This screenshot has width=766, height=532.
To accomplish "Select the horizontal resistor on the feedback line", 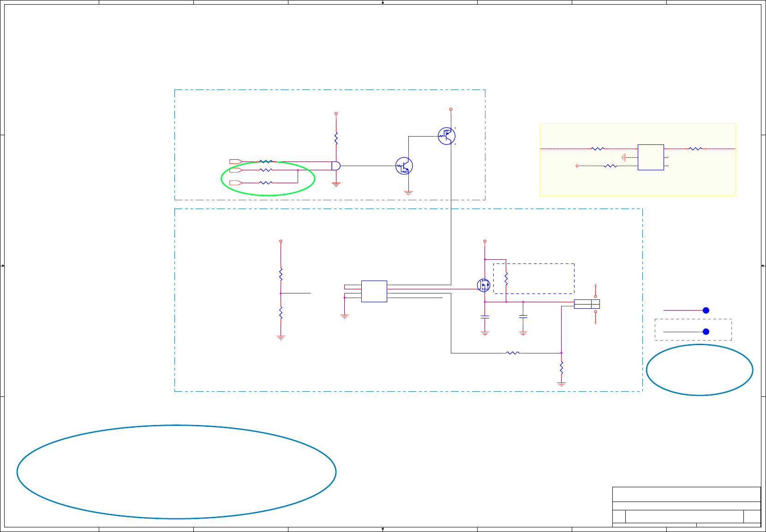I will point(513,353).
